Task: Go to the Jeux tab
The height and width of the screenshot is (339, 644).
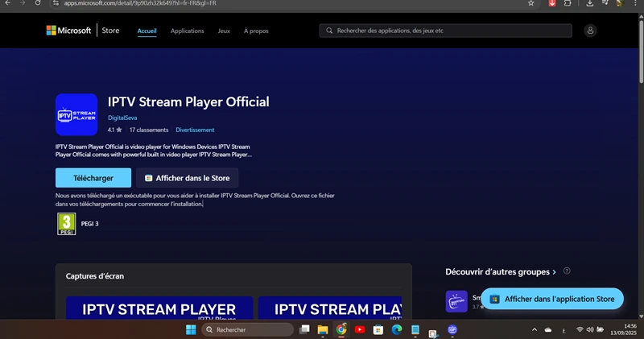Action: [x=224, y=31]
